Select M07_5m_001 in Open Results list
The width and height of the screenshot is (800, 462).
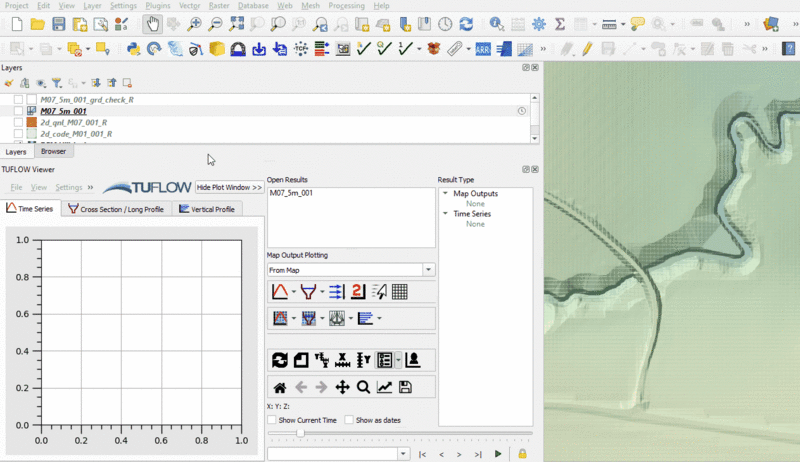click(292, 193)
